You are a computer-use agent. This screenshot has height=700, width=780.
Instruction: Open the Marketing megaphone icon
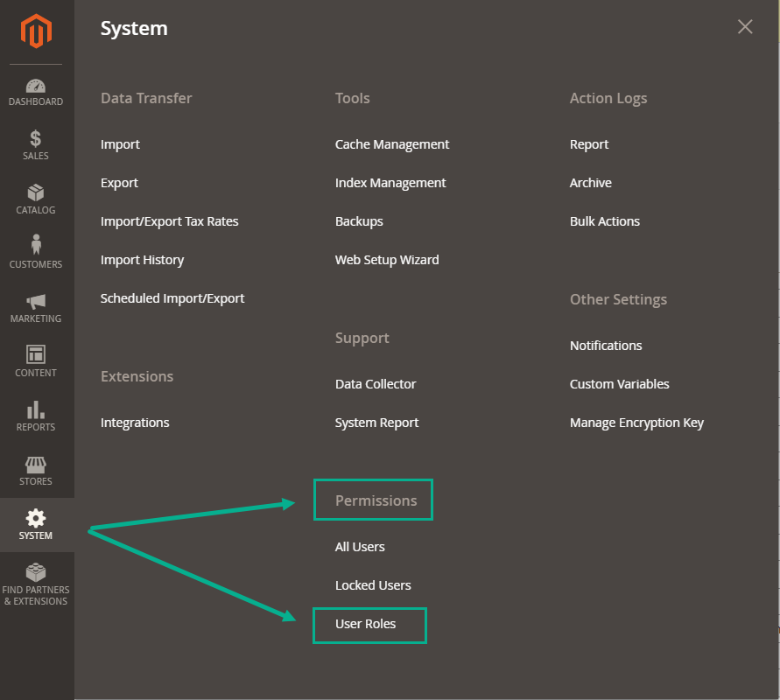click(x=36, y=302)
